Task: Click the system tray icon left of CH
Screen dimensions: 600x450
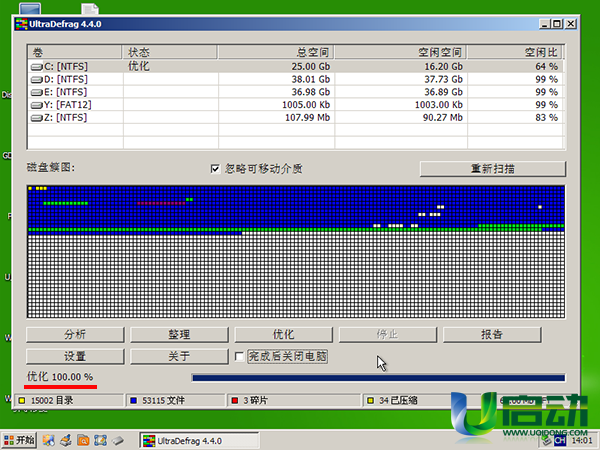Action: (547, 440)
